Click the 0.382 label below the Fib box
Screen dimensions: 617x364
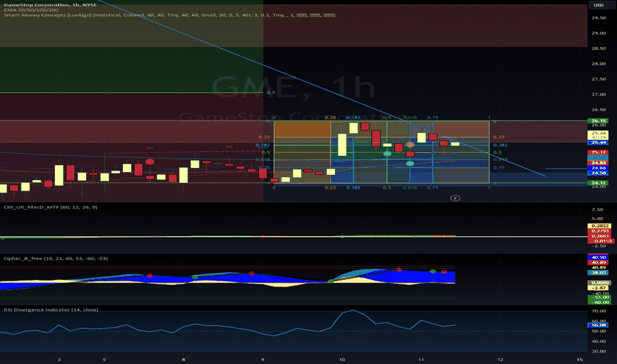(353, 188)
